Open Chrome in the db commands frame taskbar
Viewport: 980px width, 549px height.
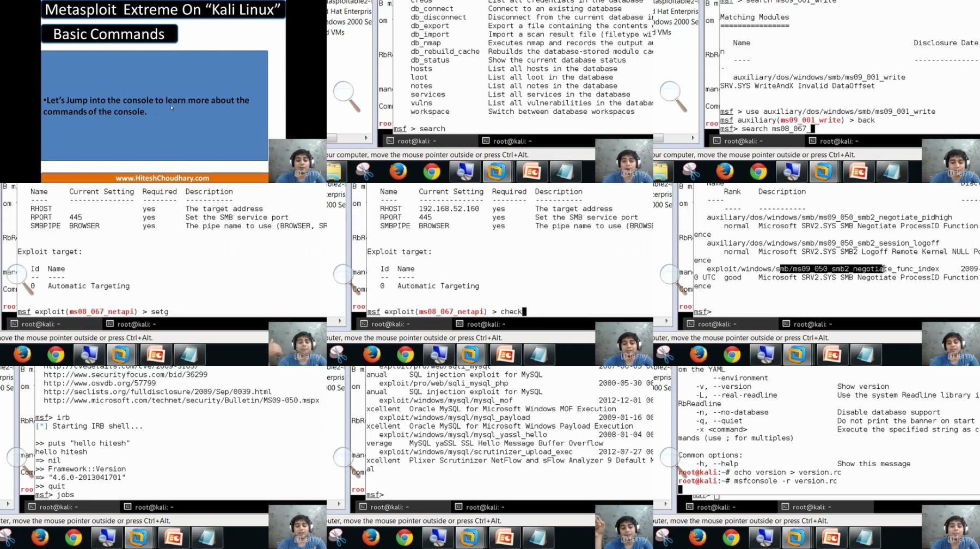tap(432, 172)
